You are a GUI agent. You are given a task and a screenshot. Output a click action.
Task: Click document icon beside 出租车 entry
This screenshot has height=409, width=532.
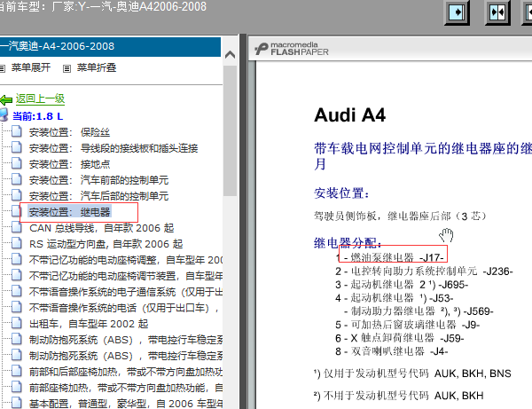[17, 322]
